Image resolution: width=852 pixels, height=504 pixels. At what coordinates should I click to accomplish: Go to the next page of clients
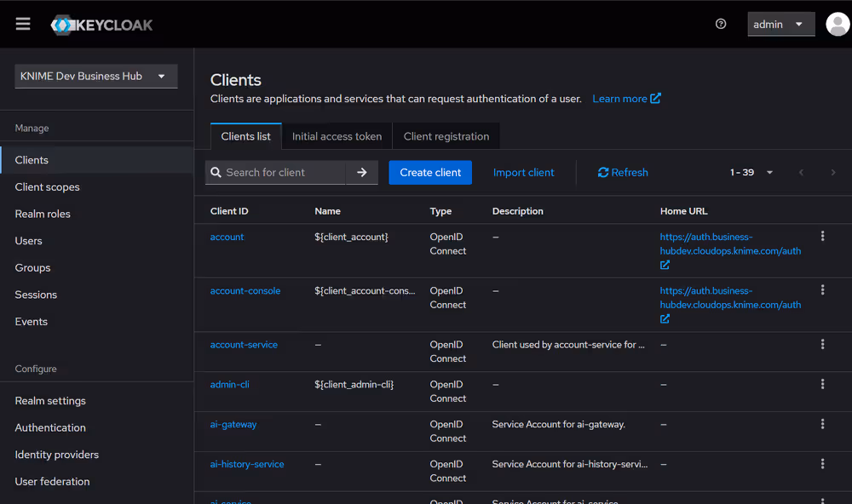point(833,172)
